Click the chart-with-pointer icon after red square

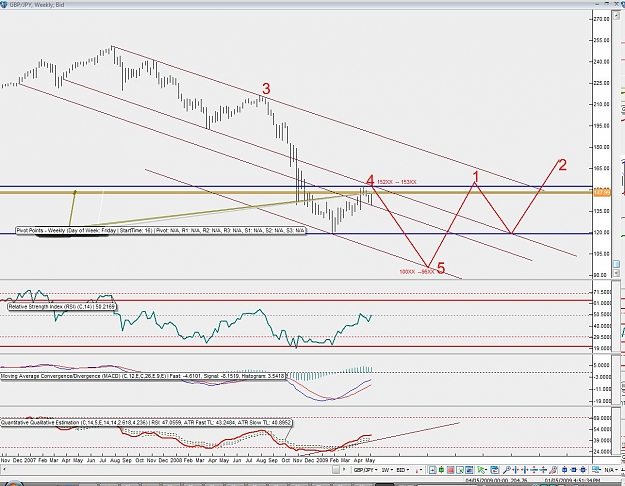pos(460,470)
